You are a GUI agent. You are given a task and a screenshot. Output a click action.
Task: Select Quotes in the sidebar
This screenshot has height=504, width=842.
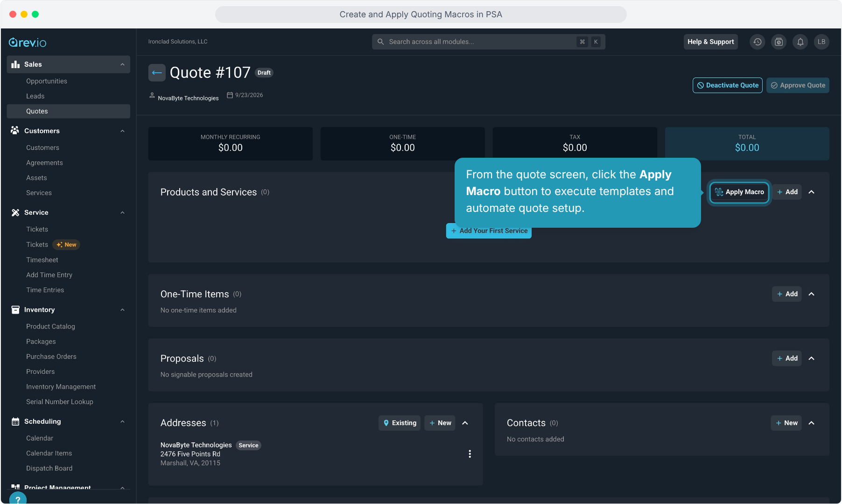tap(68, 111)
